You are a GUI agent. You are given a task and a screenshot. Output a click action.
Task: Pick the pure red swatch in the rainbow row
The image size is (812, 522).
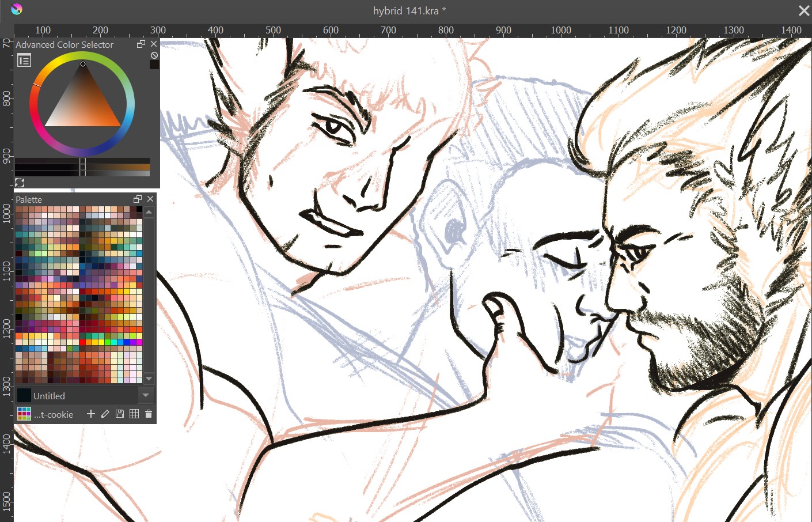82,342
